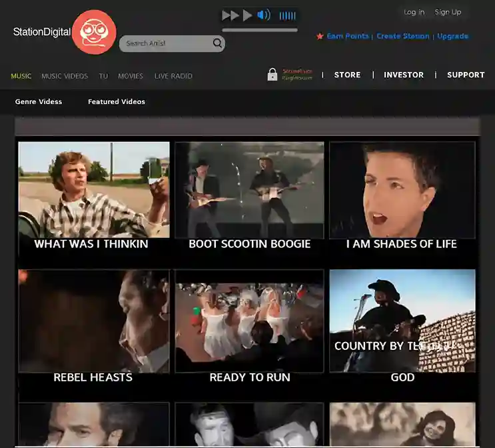Click the Log In link
This screenshot has width=495, height=448.
(414, 12)
